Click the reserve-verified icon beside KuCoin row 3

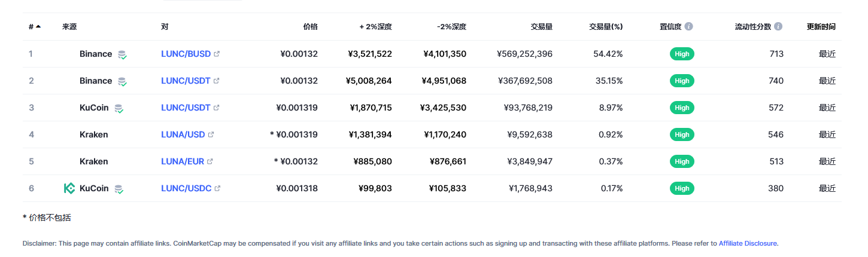pyautogui.click(x=119, y=108)
